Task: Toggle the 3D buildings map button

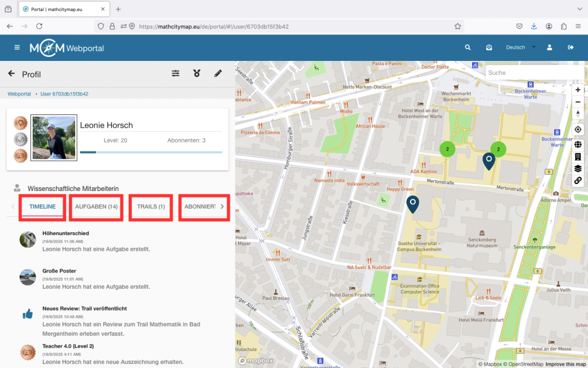Action: [578, 156]
